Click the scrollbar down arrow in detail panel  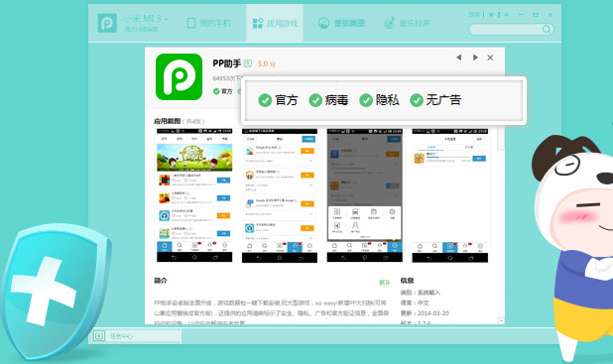pyautogui.click(x=501, y=320)
